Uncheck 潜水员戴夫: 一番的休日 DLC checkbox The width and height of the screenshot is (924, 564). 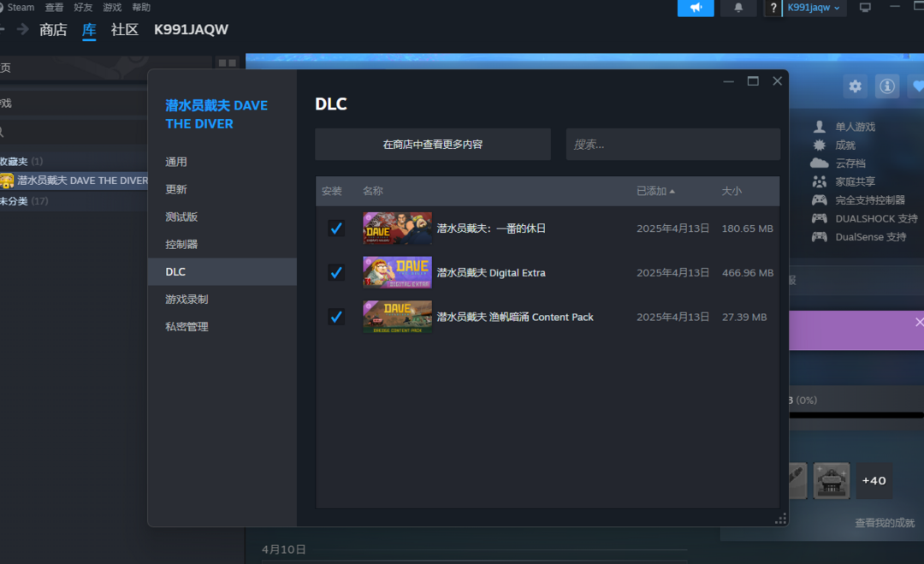tap(336, 229)
